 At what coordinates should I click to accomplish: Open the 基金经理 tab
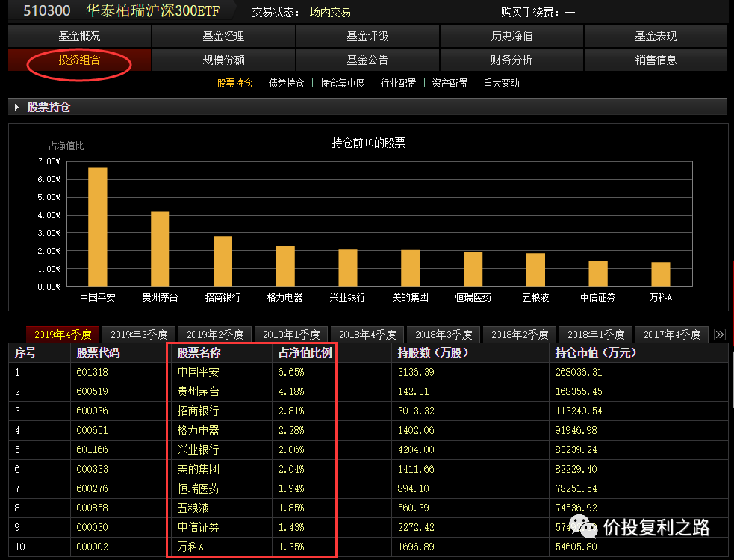[223, 36]
